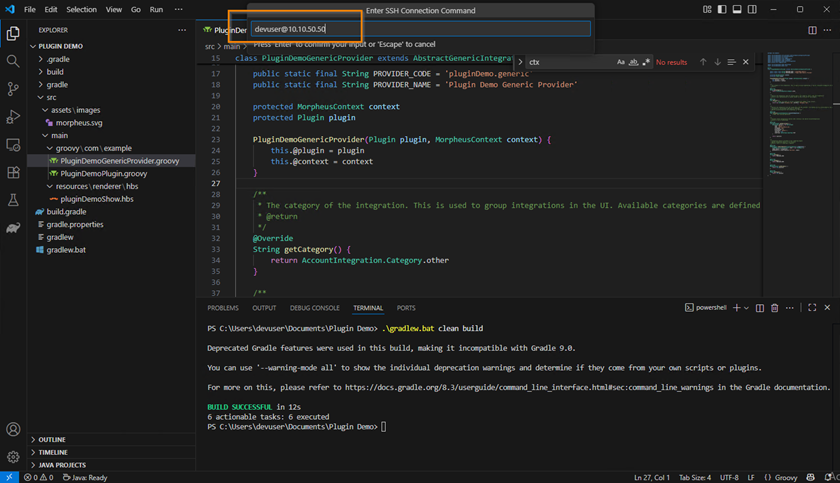Open editor more actions ellipsis
840x483 pixels.
click(x=827, y=30)
